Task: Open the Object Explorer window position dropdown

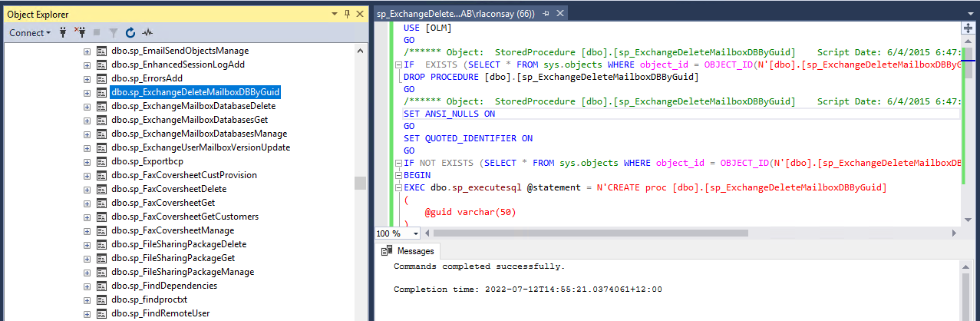Action: click(x=335, y=14)
